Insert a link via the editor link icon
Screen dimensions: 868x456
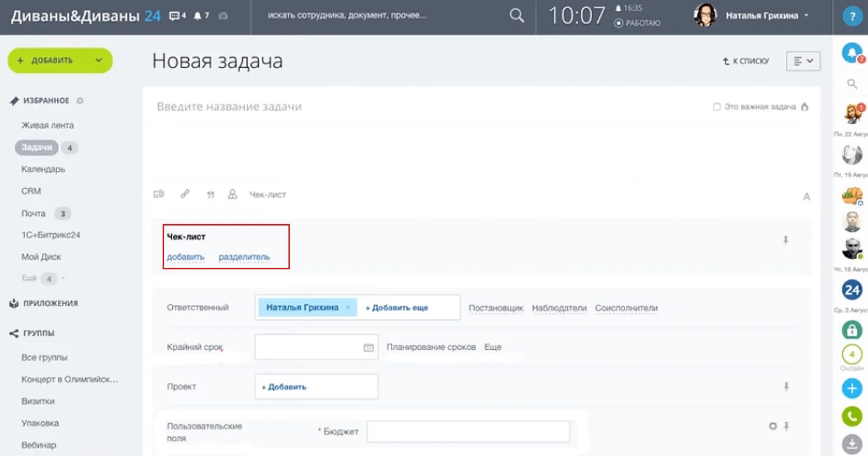[x=185, y=194]
